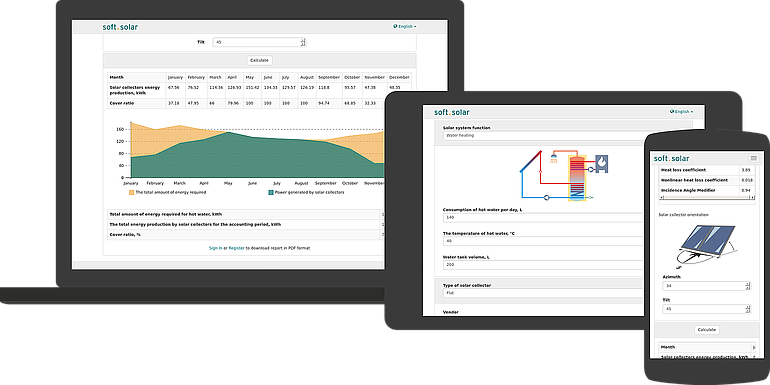Click the Cover ratio, % summary row
The width and height of the screenshot is (770, 385).
pyautogui.click(x=246, y=234)
